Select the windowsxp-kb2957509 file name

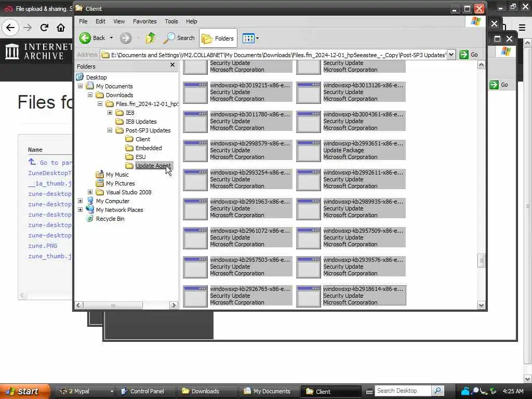tap(363, 231)
